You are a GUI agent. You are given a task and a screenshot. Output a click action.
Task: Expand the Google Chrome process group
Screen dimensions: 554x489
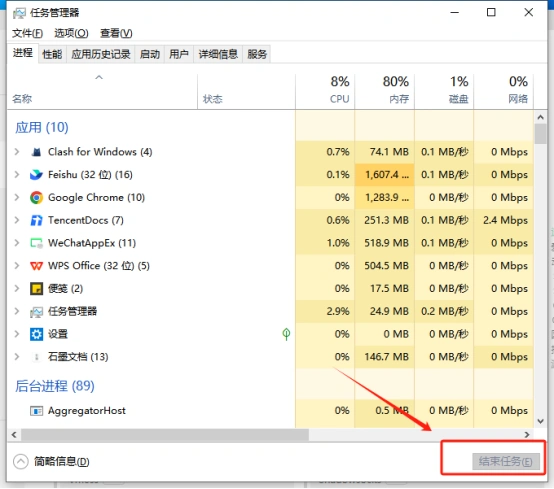pyautogui.click(x=17, y=198)
